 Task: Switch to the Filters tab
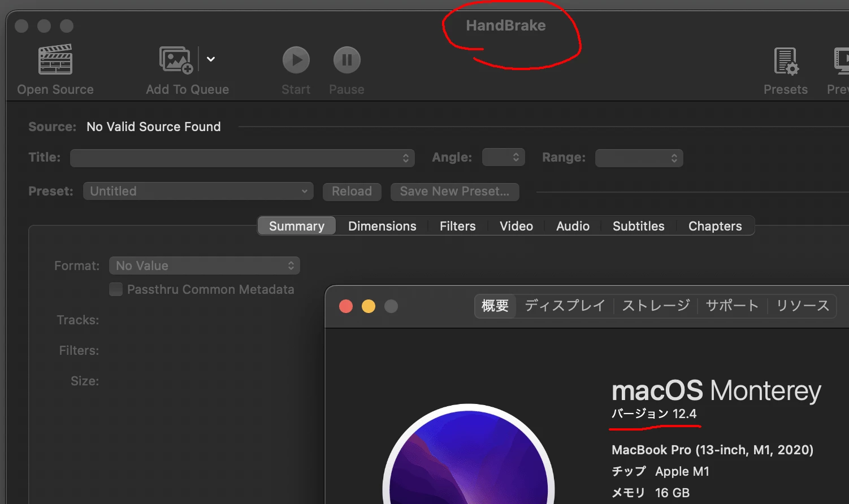pyautogui.click(x=458, y=226)
